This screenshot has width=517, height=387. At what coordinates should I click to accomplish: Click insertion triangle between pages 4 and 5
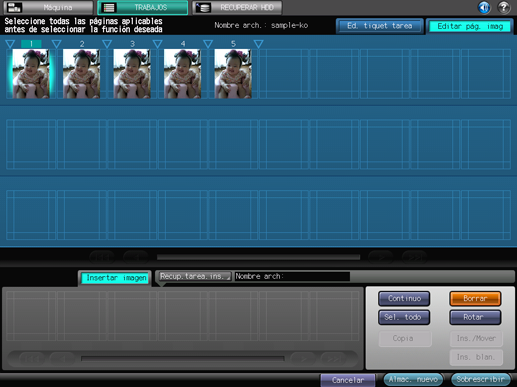208,44
